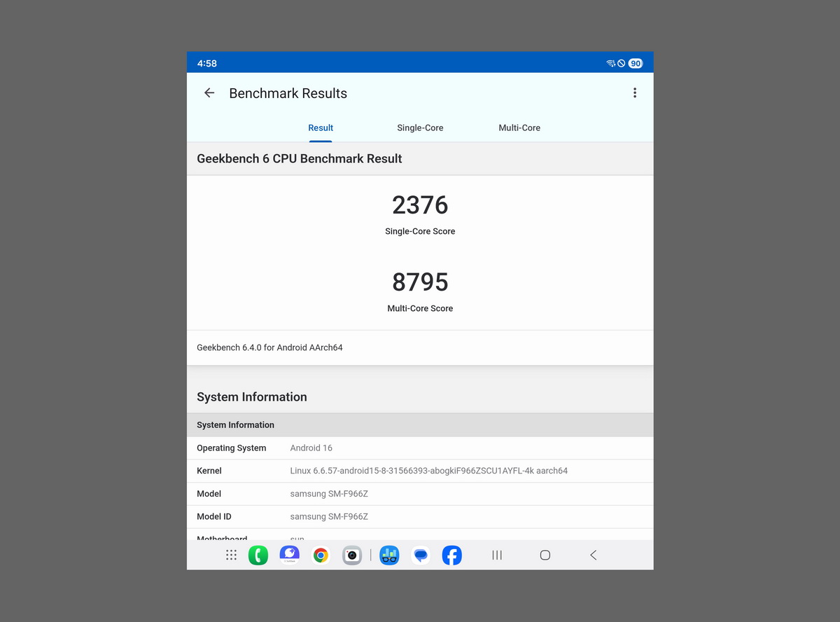Tap the Single-Core Score label
The width and height of the screenshot is (840, 622).
420,231
